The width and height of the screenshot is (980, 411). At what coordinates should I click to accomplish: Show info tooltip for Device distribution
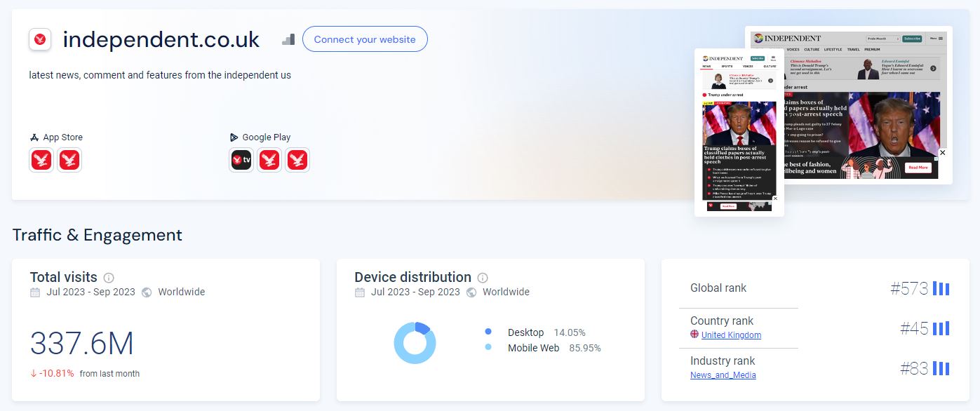pos(483,278)
